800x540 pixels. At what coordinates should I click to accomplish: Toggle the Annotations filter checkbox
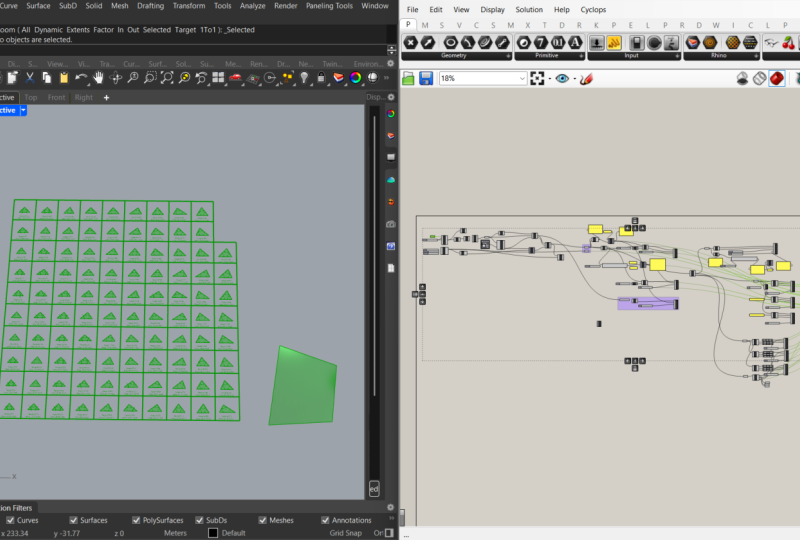point(326,520)
